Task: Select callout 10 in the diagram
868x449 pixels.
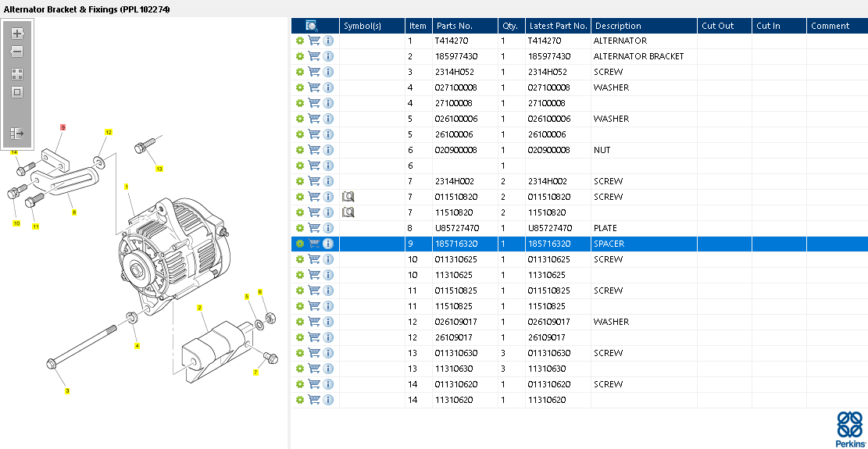Action: (16, 223)
